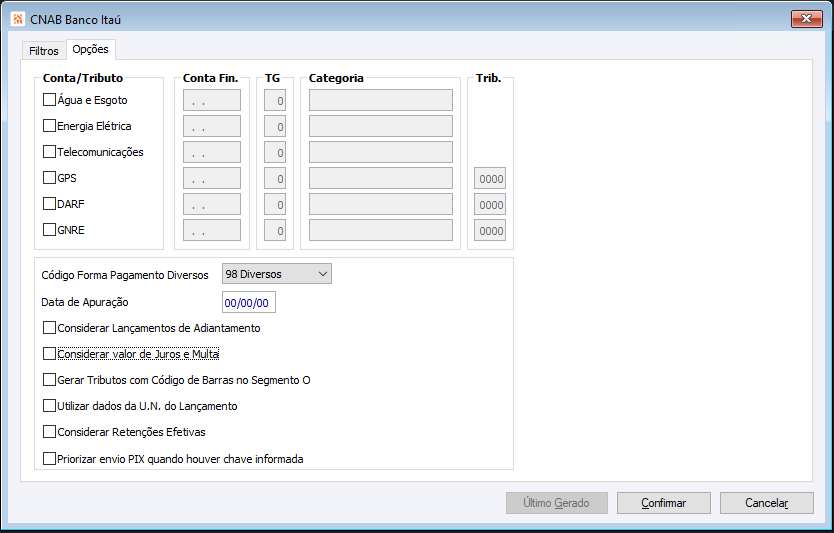
Task: Click TG field in GNRE row
Action: pos(275,230)
